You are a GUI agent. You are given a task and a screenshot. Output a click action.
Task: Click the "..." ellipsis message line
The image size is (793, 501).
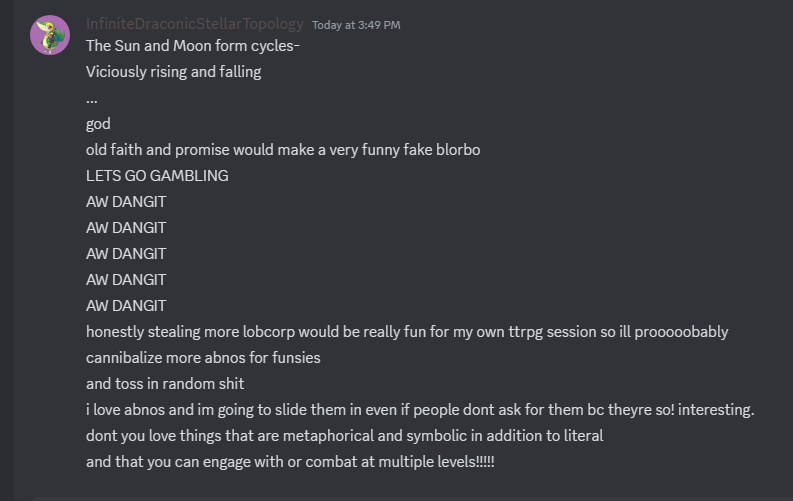tap(92, 98)
